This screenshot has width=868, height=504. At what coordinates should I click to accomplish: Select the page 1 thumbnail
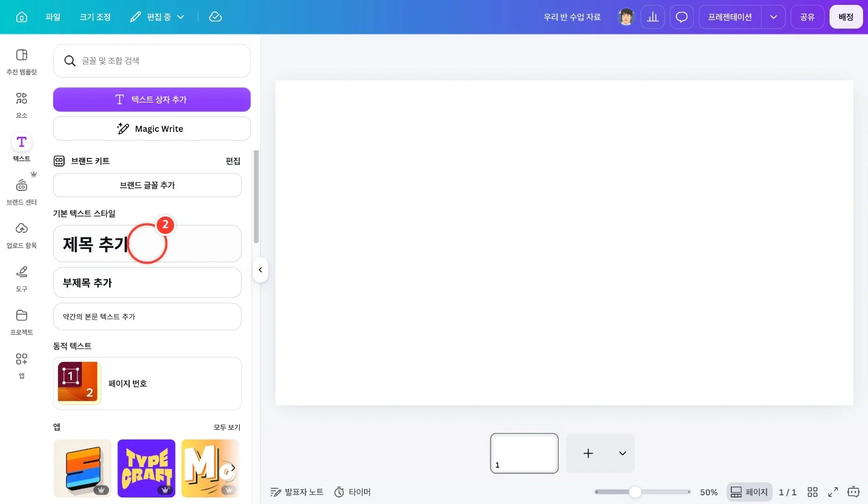pyautogui.click(x=524, y=453)
